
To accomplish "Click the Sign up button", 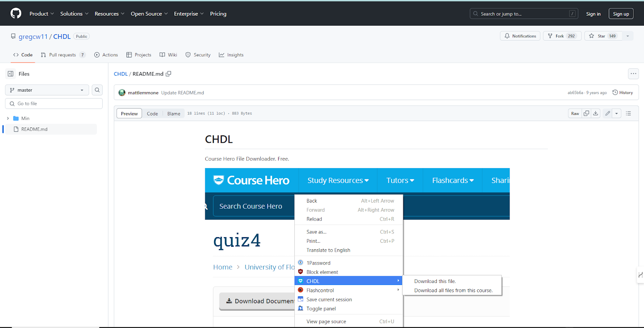I will pyautogui.click(x=621, y=14).
